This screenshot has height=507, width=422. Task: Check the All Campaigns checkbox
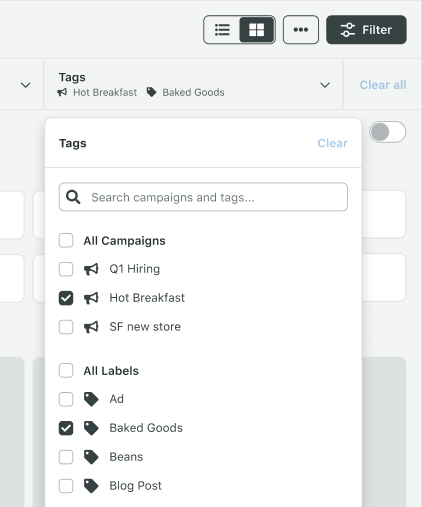click(x=66, y=240)
